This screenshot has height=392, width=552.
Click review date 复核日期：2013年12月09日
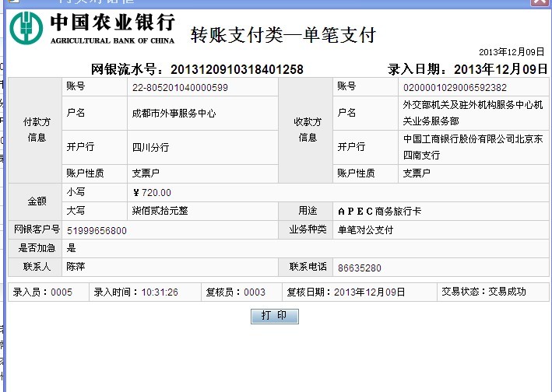point(346,292)
